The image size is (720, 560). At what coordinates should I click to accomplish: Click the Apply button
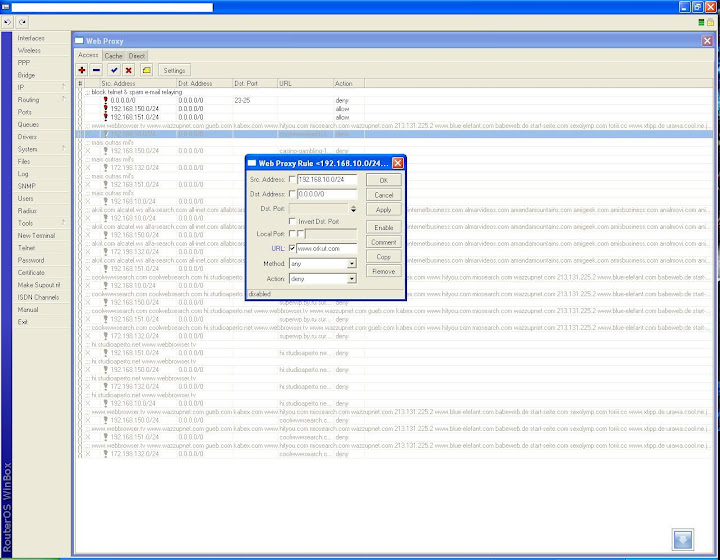click(x=384, y=210)
